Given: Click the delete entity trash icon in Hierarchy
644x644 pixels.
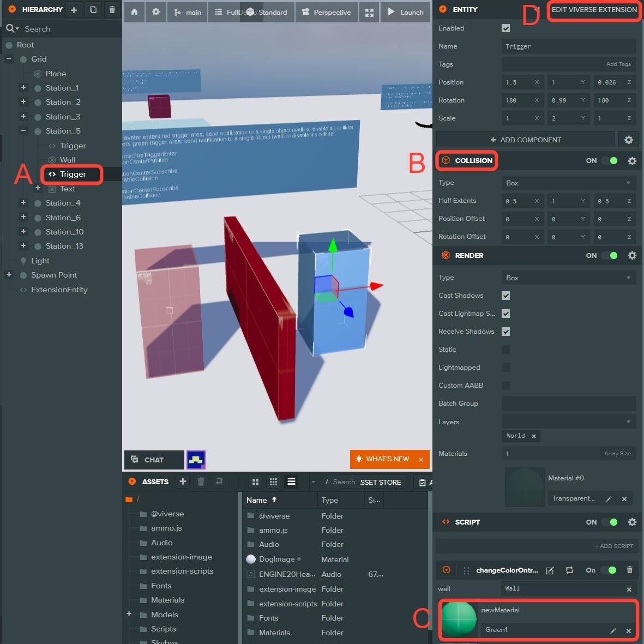Looking at the screenshot, I should coord(112,10).
